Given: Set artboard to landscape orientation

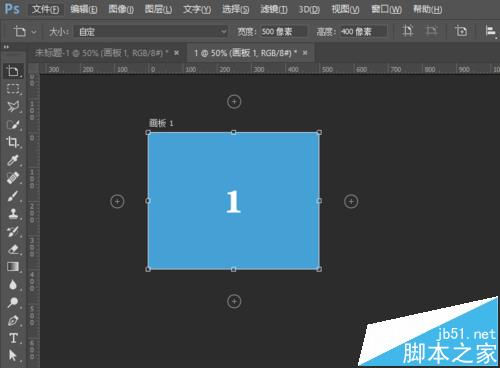Looking at the screenshot, I should [x=431, y=31].
